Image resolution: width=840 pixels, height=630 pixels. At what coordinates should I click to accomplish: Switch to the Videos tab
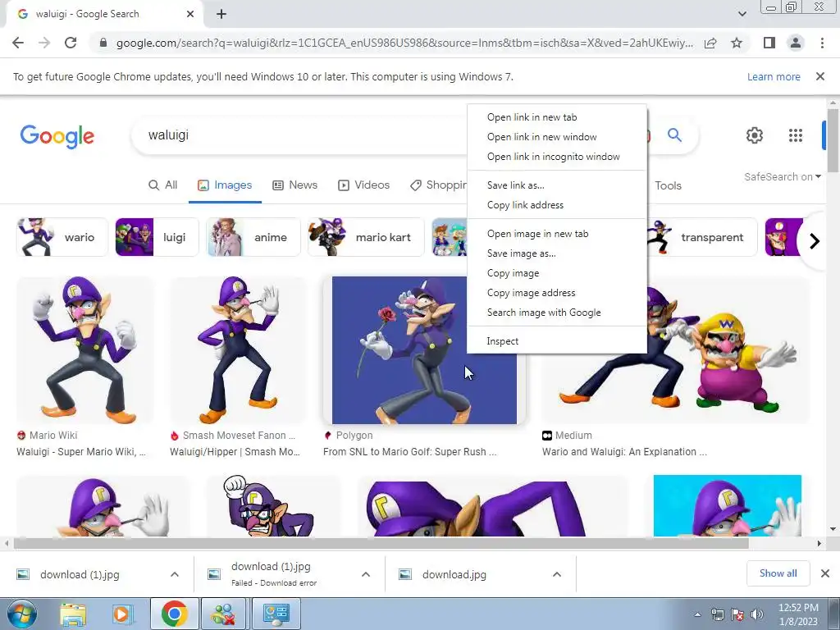pyautogui.click(x=363, y=185)
